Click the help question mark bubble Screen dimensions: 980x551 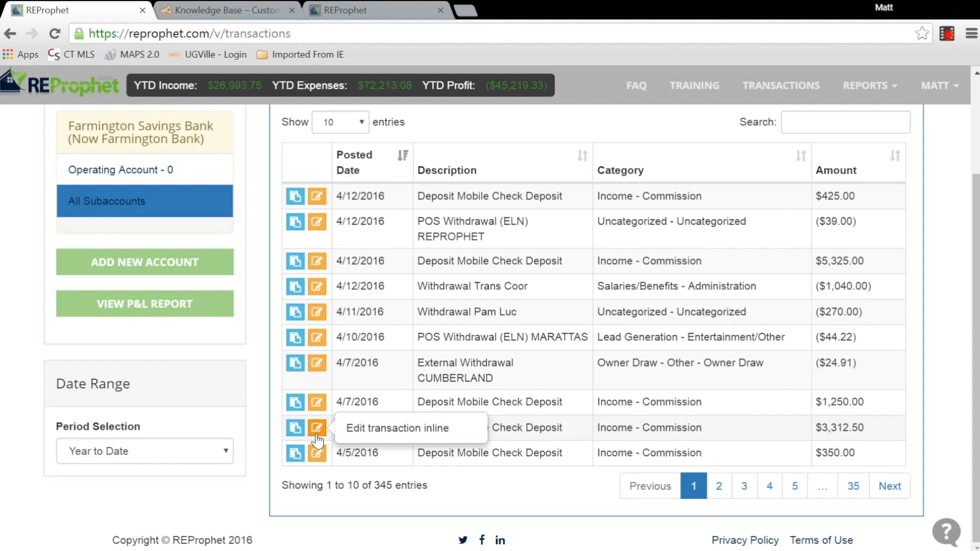(946, 532)
